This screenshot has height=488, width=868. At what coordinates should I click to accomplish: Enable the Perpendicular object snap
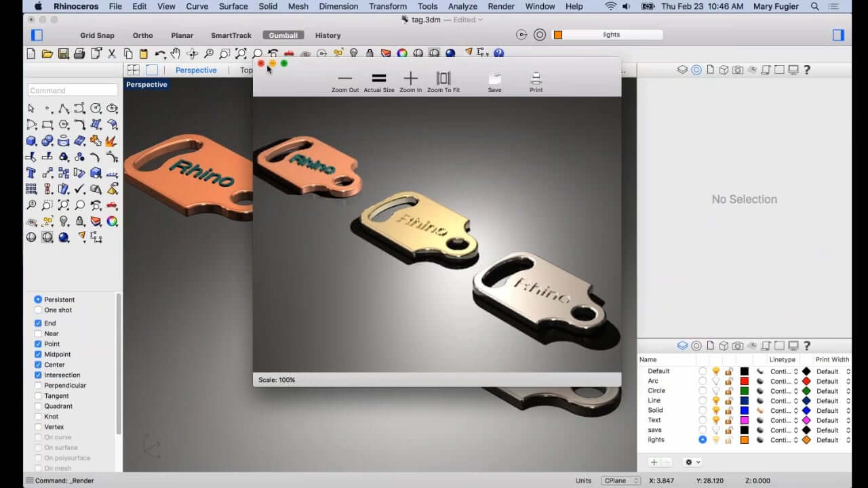point(38,386)
